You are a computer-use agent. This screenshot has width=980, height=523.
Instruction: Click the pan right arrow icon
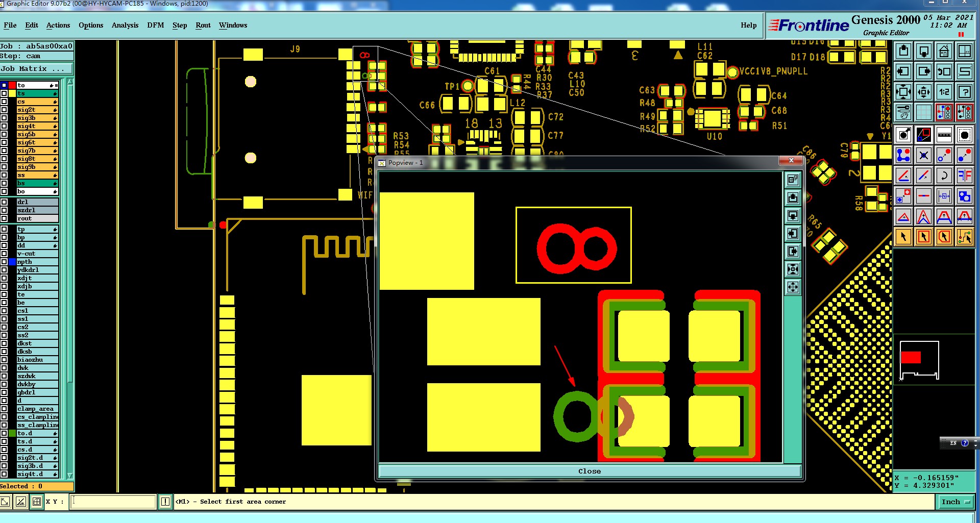[x=924, y=71]
